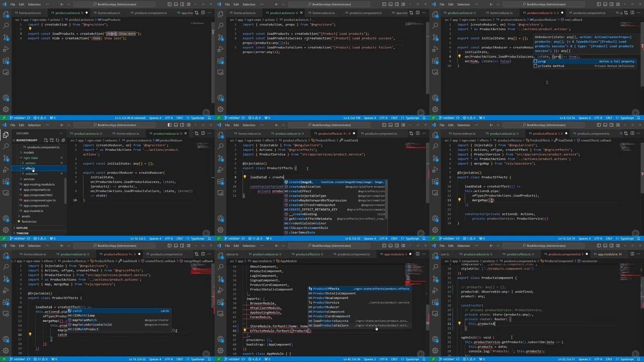Toggle Primary Side Bar in window showing Explorer
This screenshot has height=362, width=644.
pos(169,125)
